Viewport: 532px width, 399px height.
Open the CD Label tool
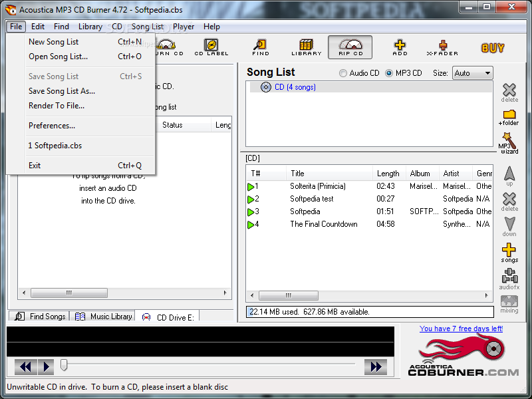tap(211, 47)
